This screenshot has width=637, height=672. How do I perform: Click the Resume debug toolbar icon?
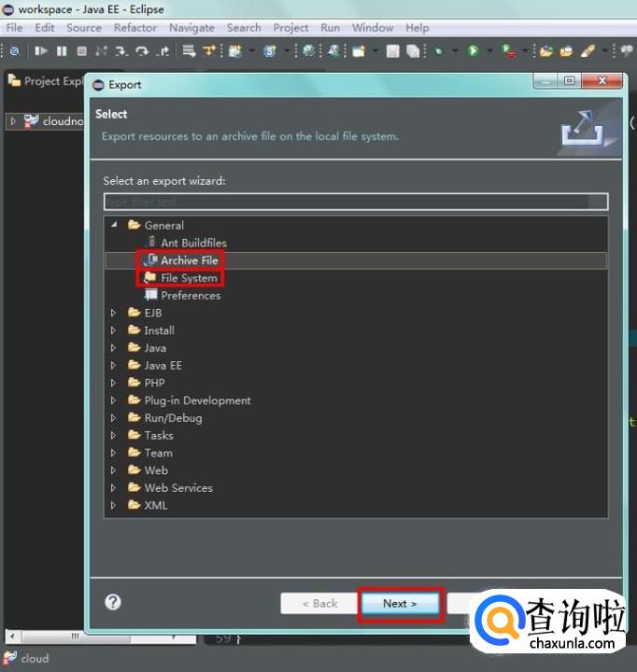point(41,51)
